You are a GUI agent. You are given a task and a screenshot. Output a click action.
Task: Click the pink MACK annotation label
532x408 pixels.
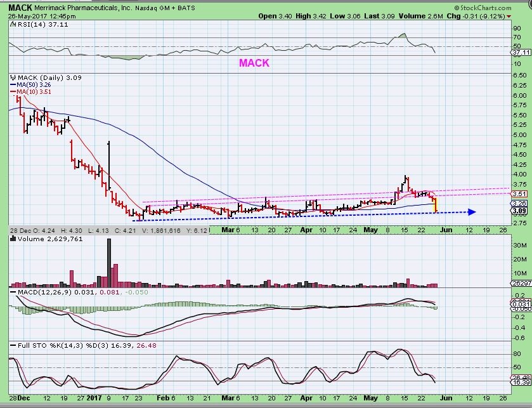pos(254,63)
